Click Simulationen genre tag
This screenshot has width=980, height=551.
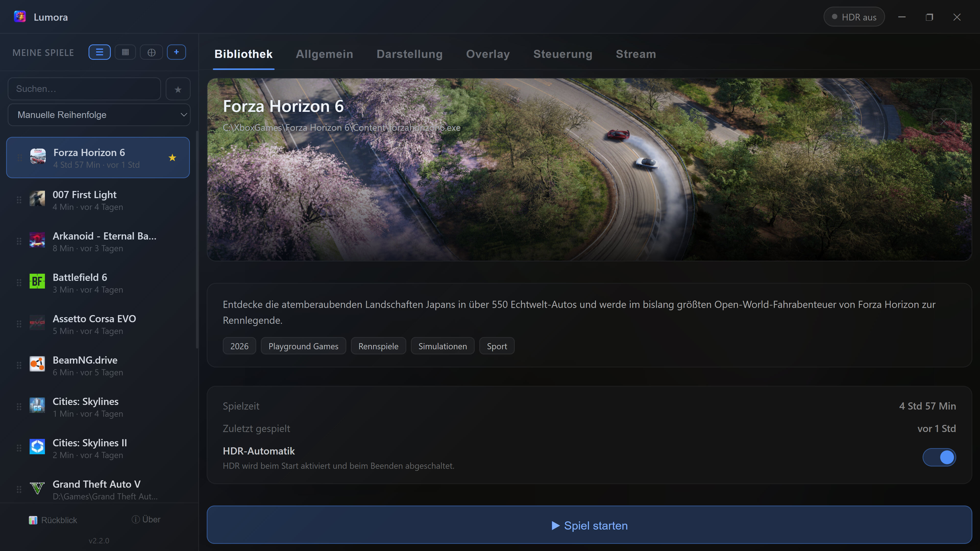click(x=443, y=346)
